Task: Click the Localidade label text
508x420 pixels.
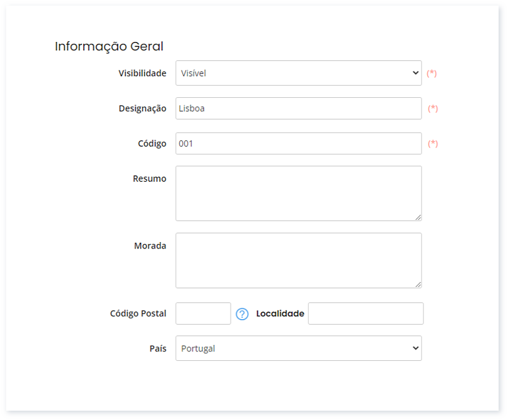Action: point(280,313)
